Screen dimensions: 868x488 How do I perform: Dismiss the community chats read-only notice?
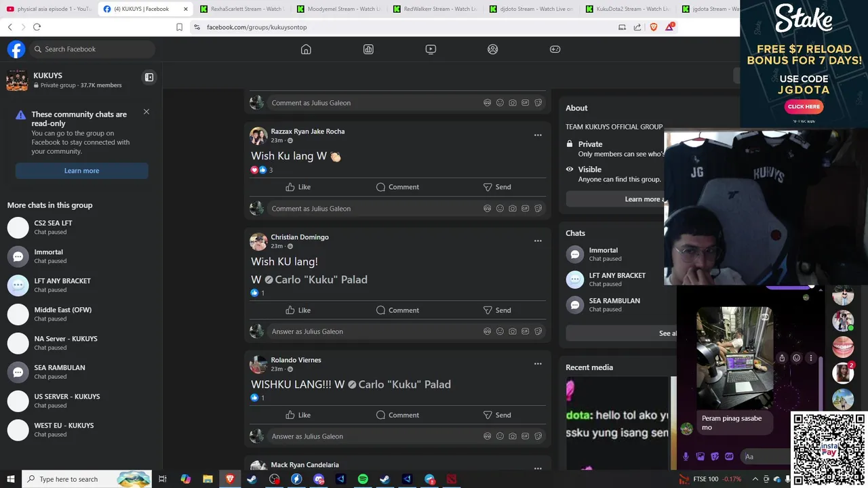coord(146,112)
